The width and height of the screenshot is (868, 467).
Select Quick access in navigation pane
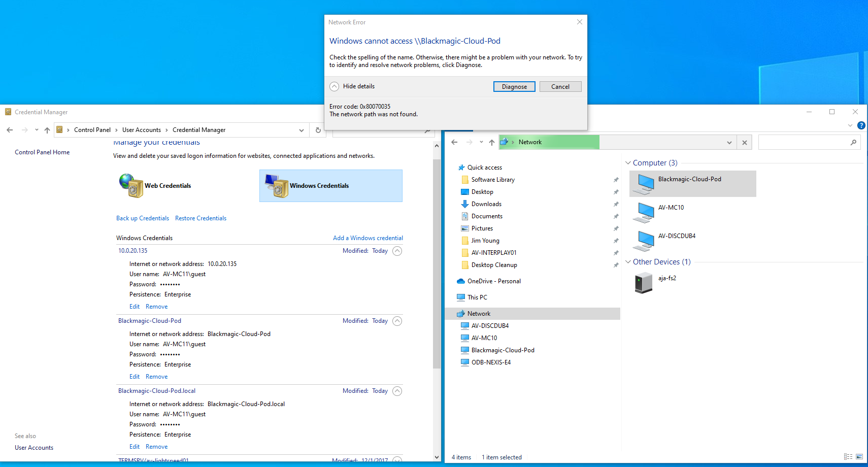(485, 168)
